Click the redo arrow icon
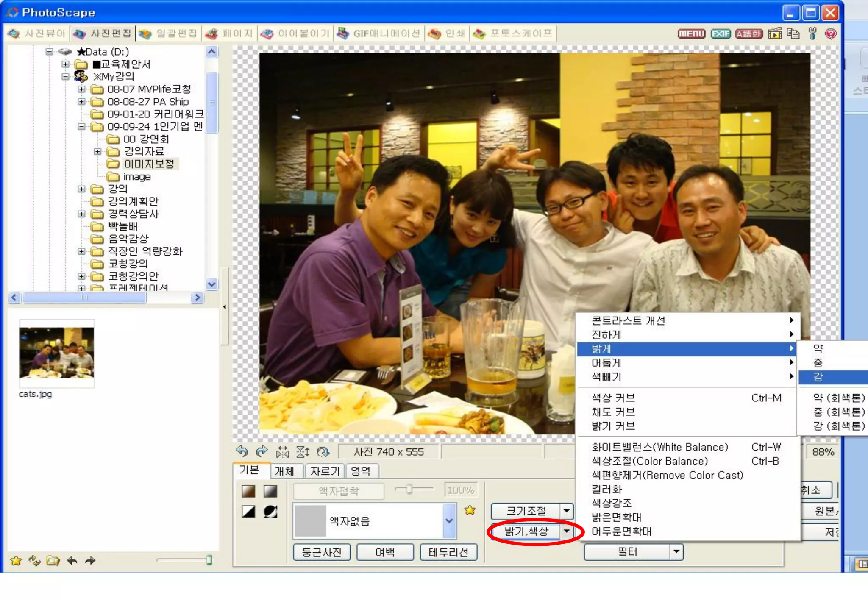This screenshot has height=601, width=868. pos(262,451)
